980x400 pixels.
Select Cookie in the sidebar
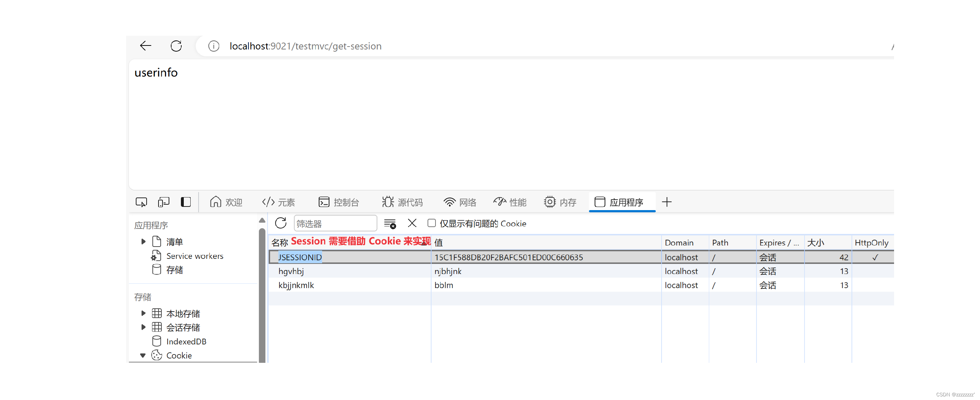(179, 356)
